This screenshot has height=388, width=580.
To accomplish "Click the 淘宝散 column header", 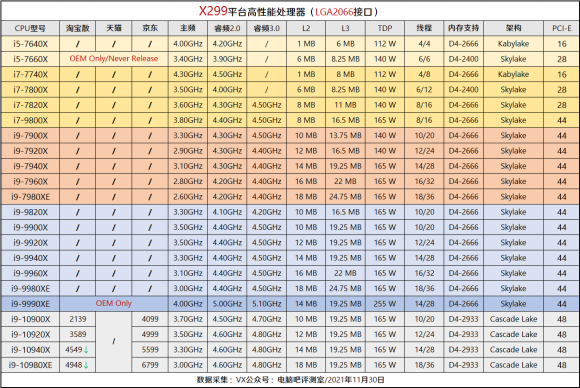I will click(78, 28).
